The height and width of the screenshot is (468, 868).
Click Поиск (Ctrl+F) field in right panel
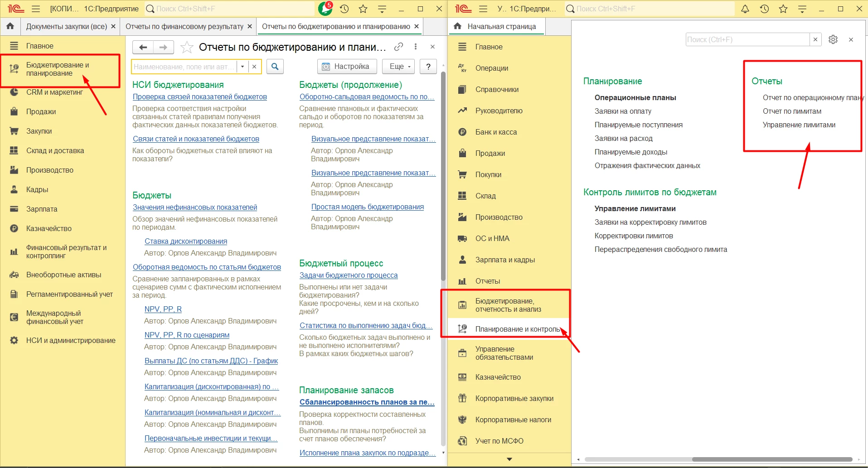coord(747,39)
